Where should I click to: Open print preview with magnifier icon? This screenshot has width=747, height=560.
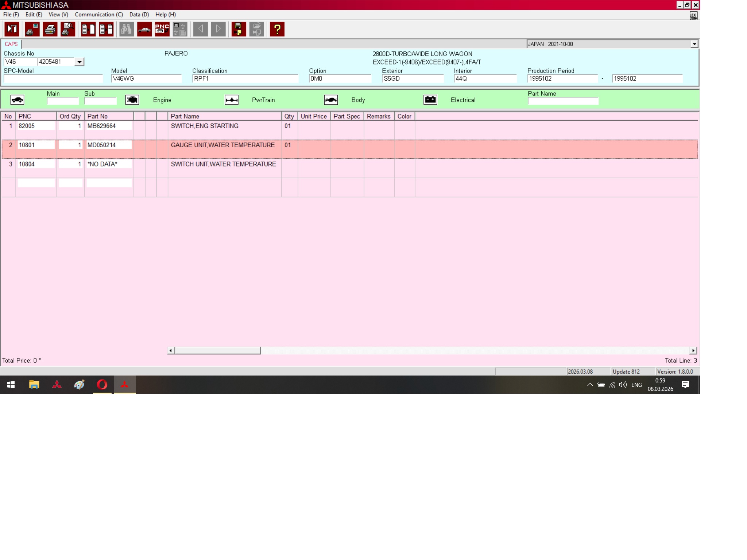pos(68,29)
